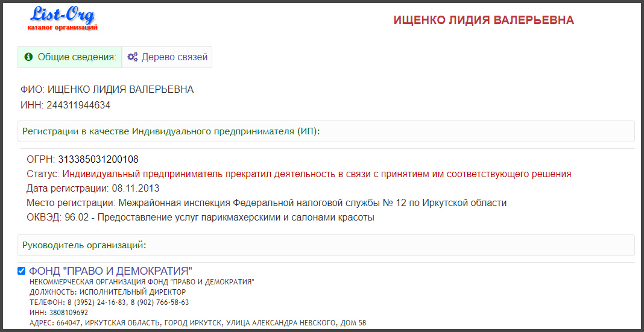Click the ДОЛЖНОСТЬ: ИСПОЛНИТЕЛЬНЫЙ ДИРЕКТОР line
Image resolution: width=644 pixels, height=332 pixels.
coord(107,292)
